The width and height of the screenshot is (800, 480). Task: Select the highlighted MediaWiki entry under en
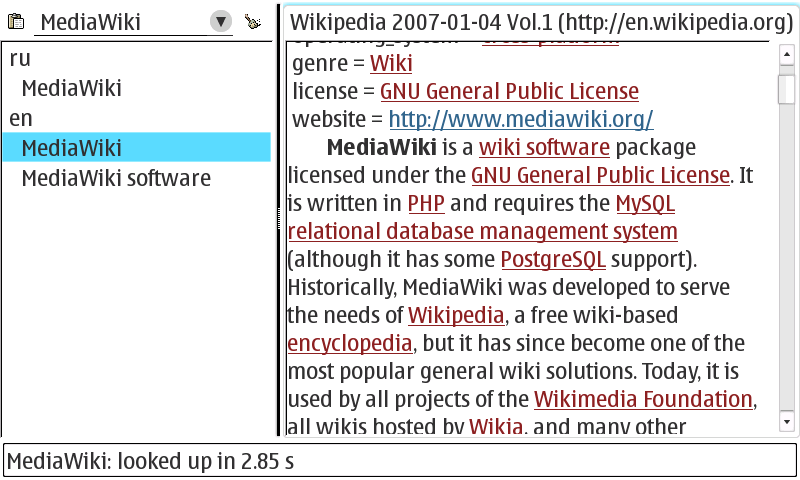pos(71,148)
